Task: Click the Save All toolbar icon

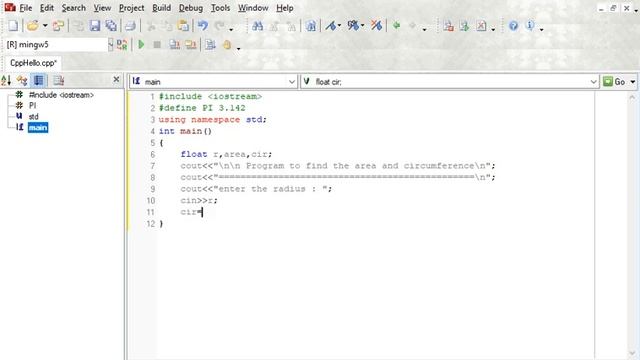Action: [111, 26]
